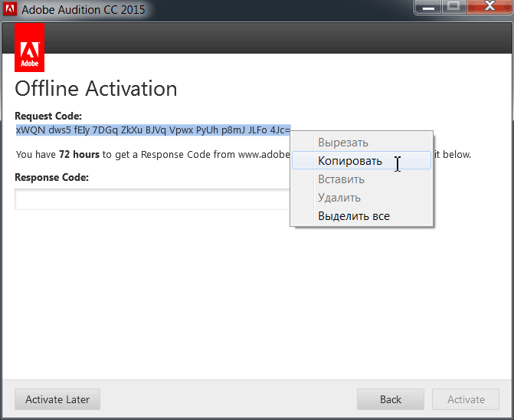Click the Adobe icon in the title bar
The height and width of the screenshot is (420, 514).
tap(11, 11)
